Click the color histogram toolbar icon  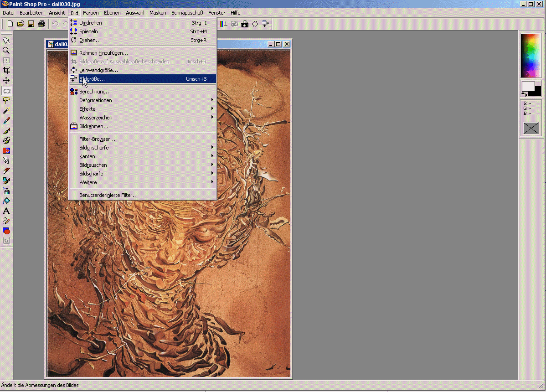tap(224, 24)
